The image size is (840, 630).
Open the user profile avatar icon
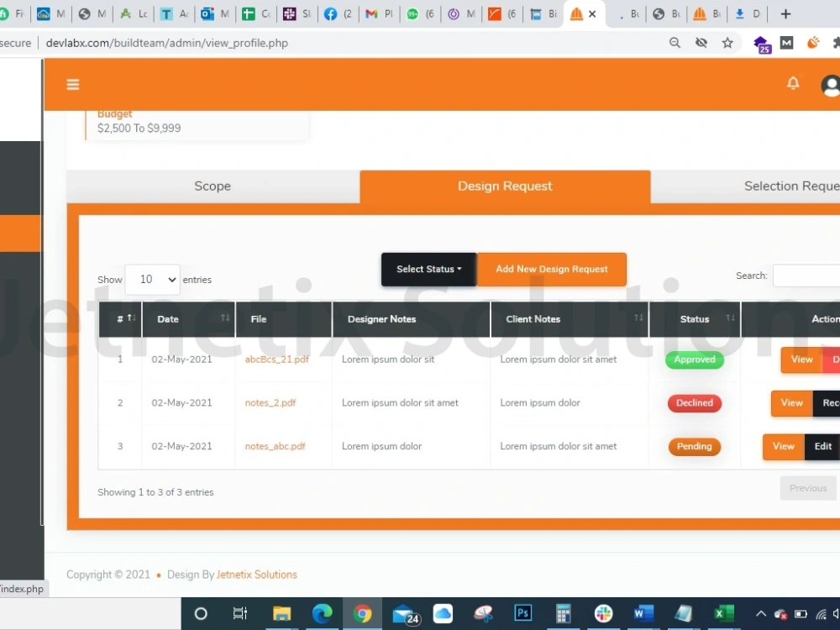pos(831,86)
